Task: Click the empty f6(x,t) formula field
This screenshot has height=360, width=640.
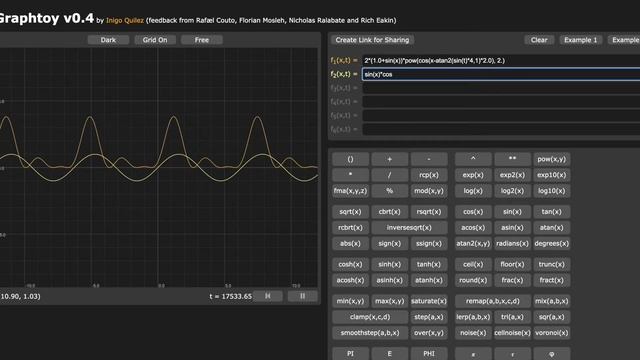Action: pyautogui.click(x=501, y=129)
